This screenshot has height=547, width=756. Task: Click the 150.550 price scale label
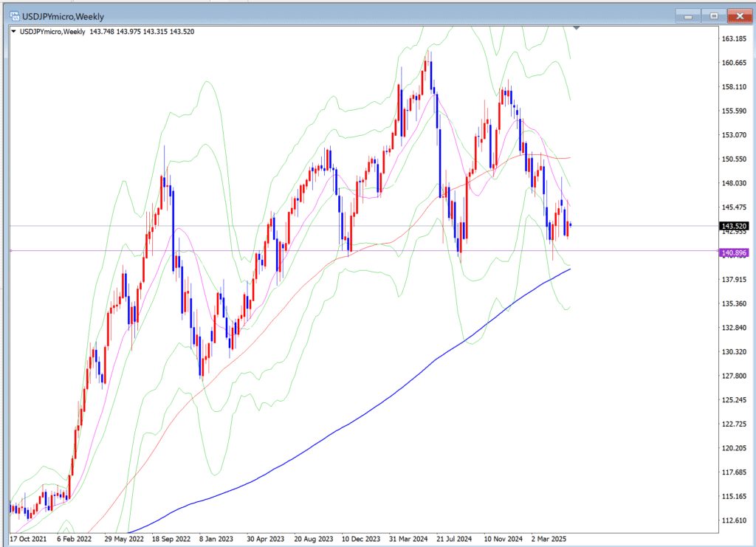734,159
